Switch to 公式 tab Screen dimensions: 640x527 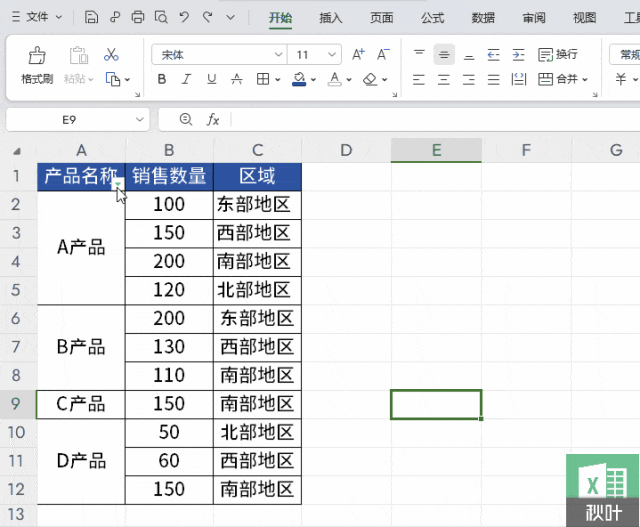point(432,18)
